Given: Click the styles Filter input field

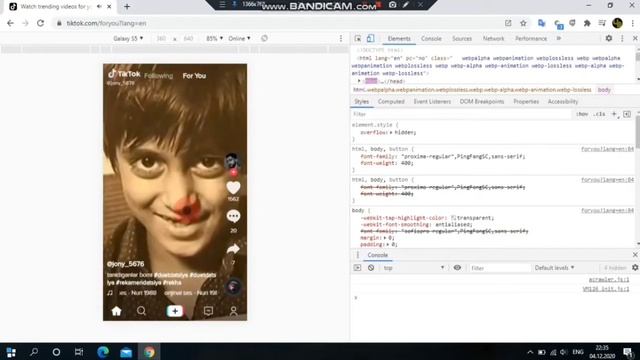Looking at the screenshot, I should (461, 114).
